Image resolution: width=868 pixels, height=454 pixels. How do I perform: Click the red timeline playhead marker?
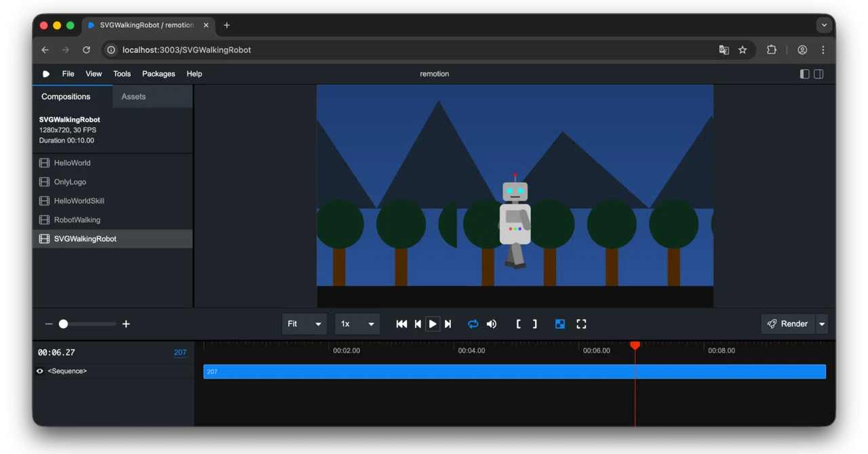point(635,346)
